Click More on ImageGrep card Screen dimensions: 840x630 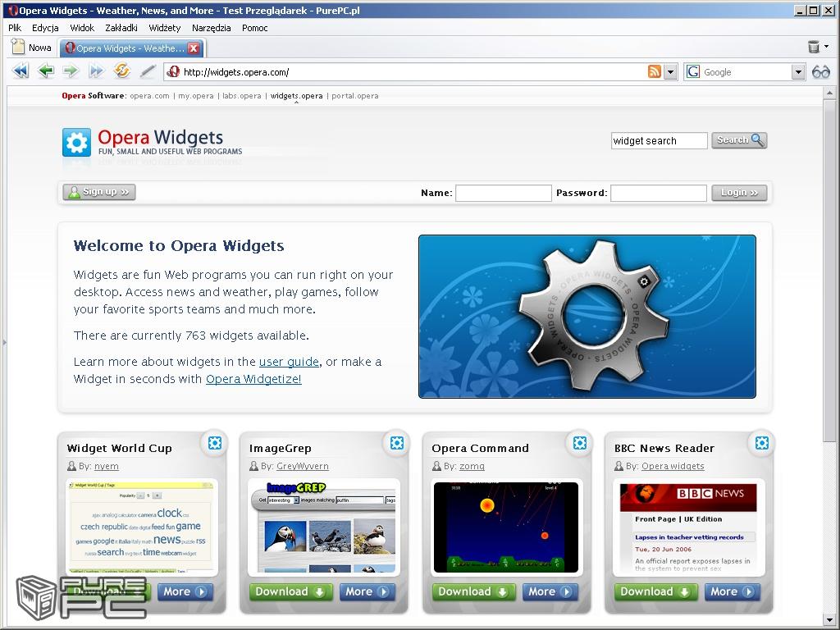pos(367,592)
